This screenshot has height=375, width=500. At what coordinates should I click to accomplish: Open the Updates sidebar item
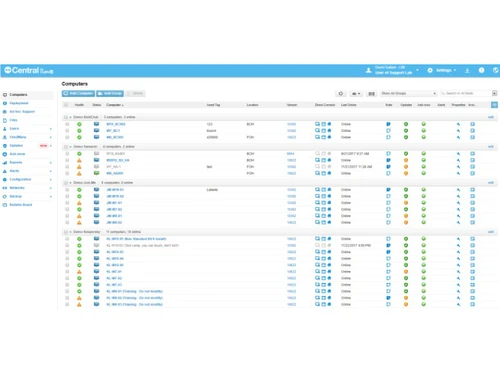pyautogui.click(x=16, y=146)
